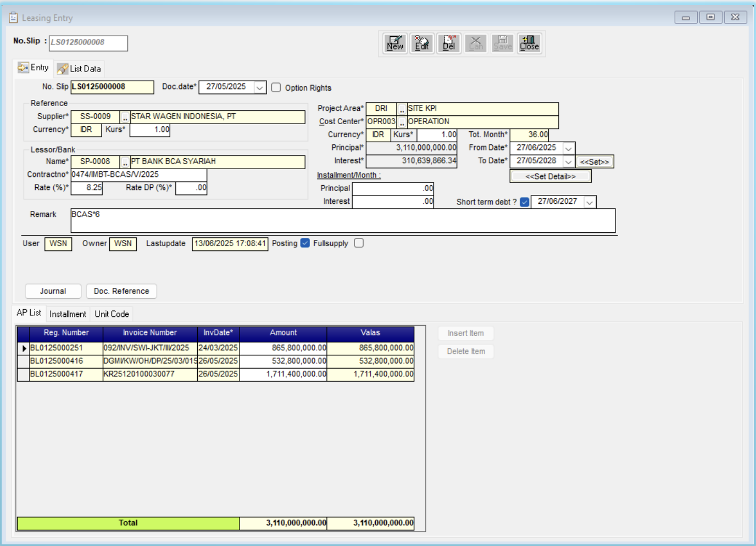Click the Close toolbar icon
This screenshot has height=546, width=756.
[x=530, y=43]
